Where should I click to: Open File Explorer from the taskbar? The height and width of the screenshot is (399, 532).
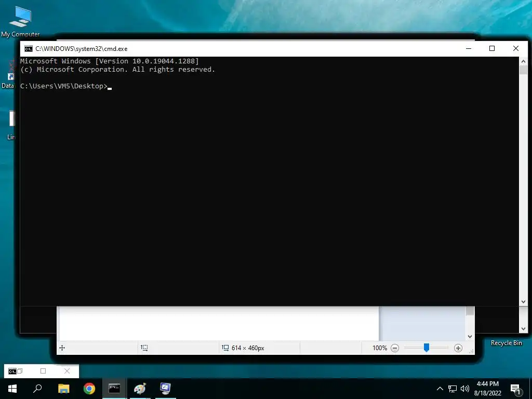point(63,389)
